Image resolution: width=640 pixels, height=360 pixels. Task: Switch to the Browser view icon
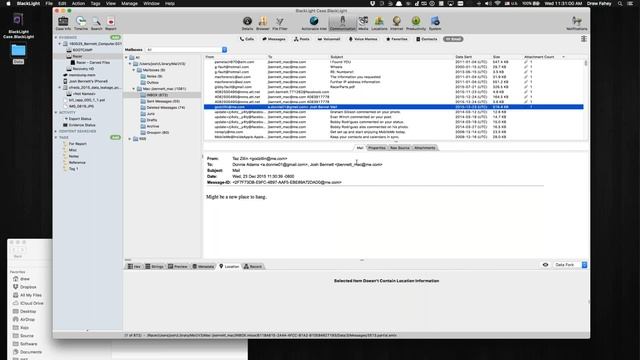(263, 23)
